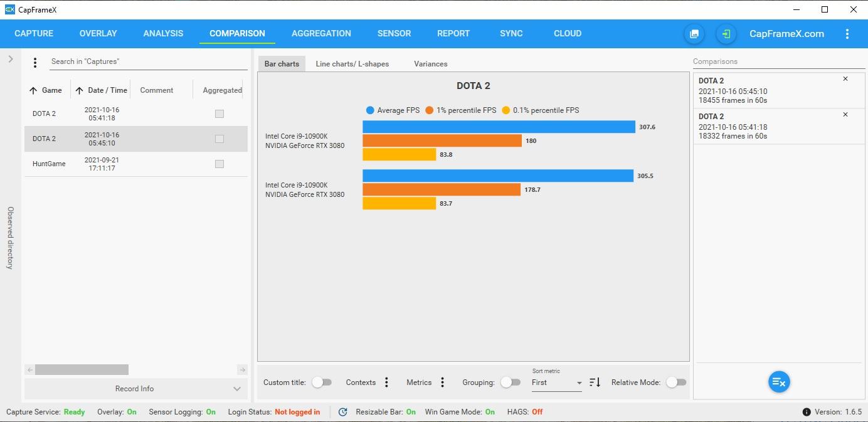868x422 pixels.
Task: Remove the DOTA 2 05:45:10 comparison
Action: coord(845,79)
